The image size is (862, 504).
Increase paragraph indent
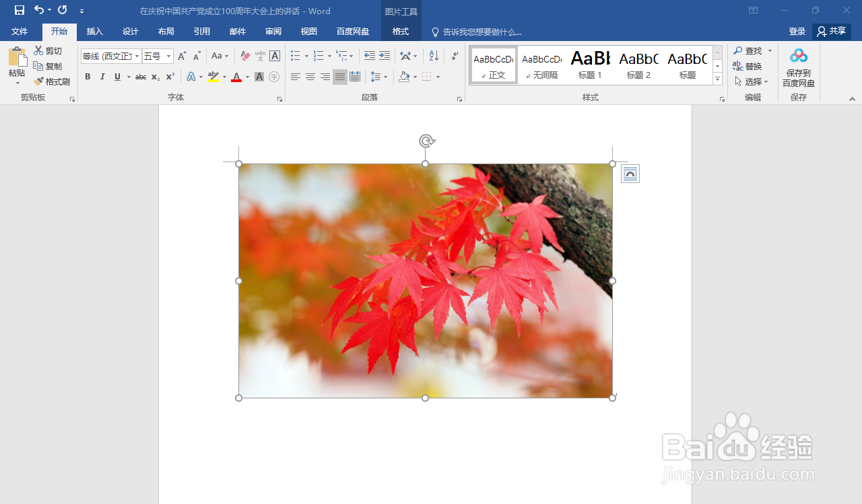pos(385,57)
